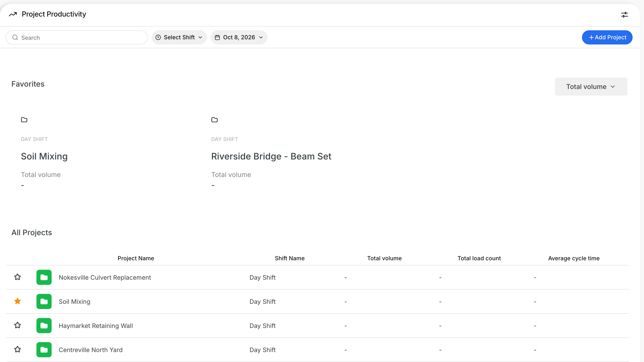The height and width of the screenshot is (362, 644).
Task: Open the filter settings sliders icon
Action: (x=624, y=15)
